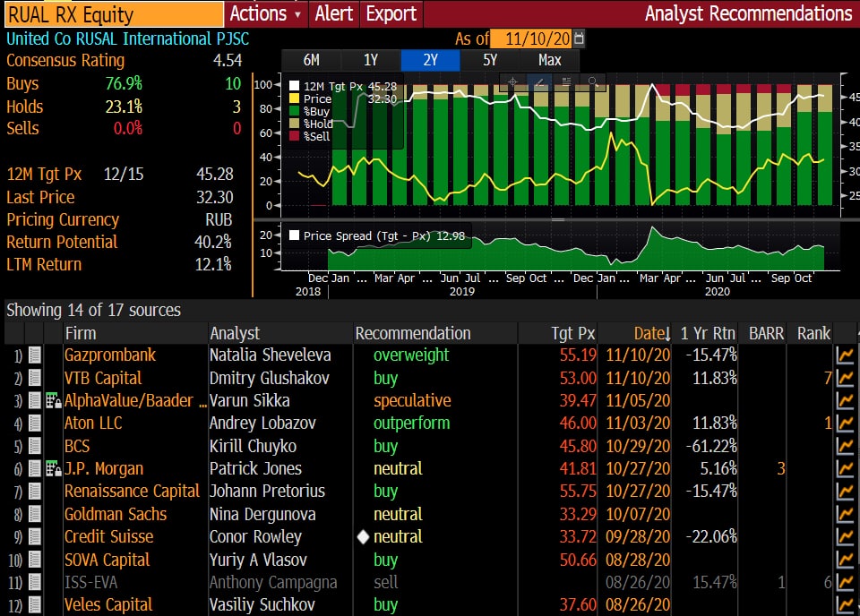Image resolution: width=860 pixels, height=616 pixels.
Task: Switch chart range to Max
Action: click(x=549, y=60)
